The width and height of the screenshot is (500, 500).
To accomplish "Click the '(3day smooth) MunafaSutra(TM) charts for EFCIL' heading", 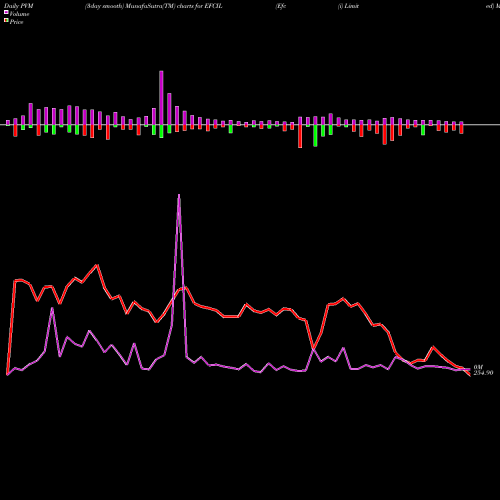I will click(153, 6).
